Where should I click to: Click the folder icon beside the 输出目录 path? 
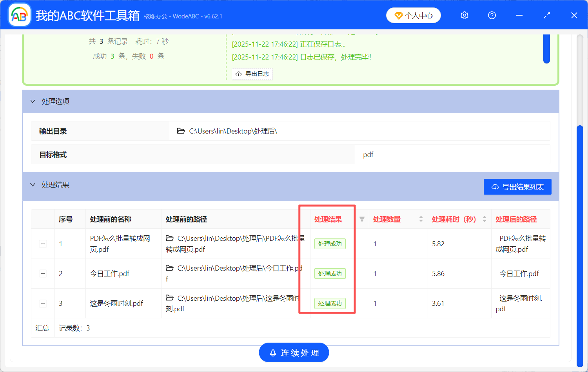pyautogui.click(x=180, y=131)
